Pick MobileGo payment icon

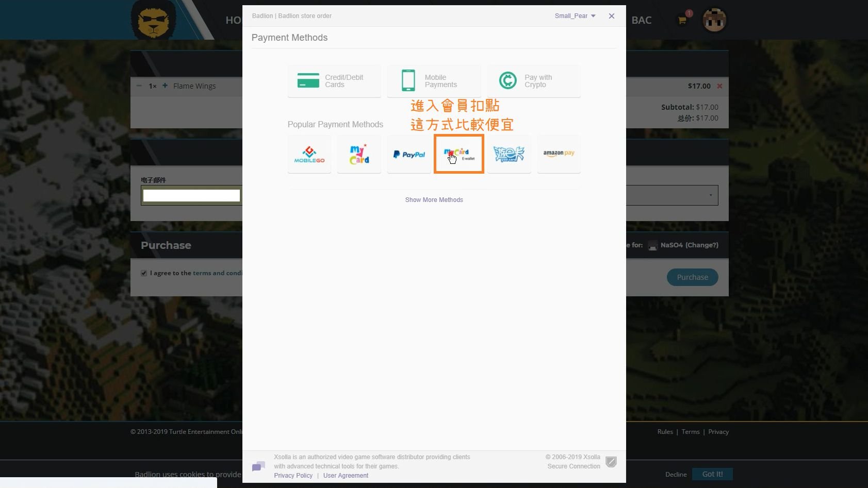point(309,154)
